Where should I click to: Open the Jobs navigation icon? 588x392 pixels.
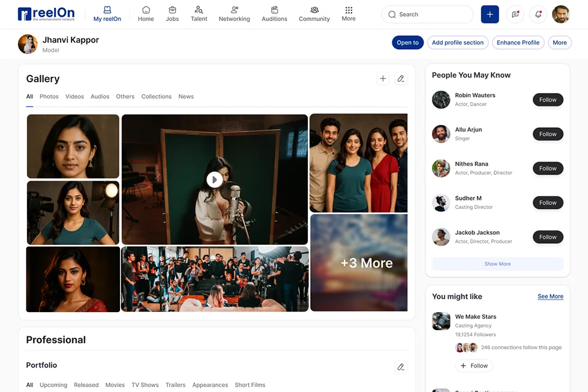(172, 14)
